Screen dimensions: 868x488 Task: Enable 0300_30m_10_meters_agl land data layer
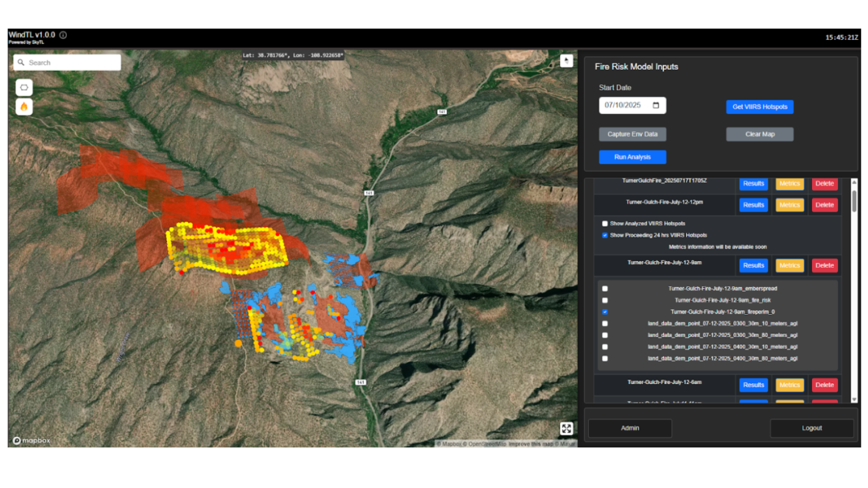coord(605,324)
